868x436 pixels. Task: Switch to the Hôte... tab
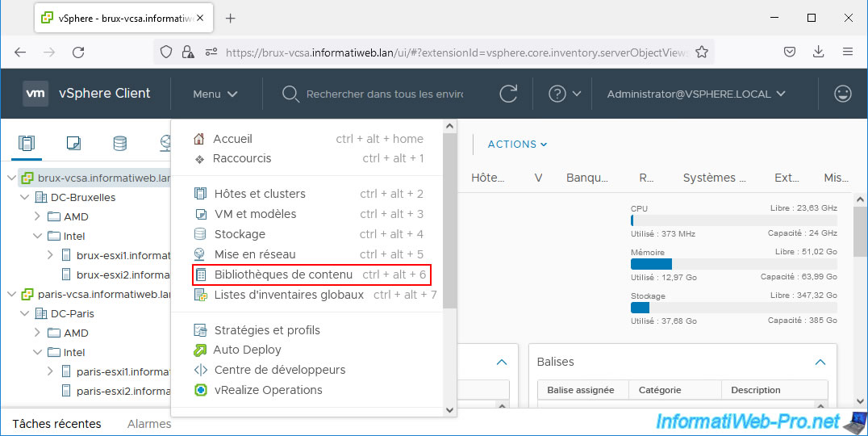click(x=488, y=178)
